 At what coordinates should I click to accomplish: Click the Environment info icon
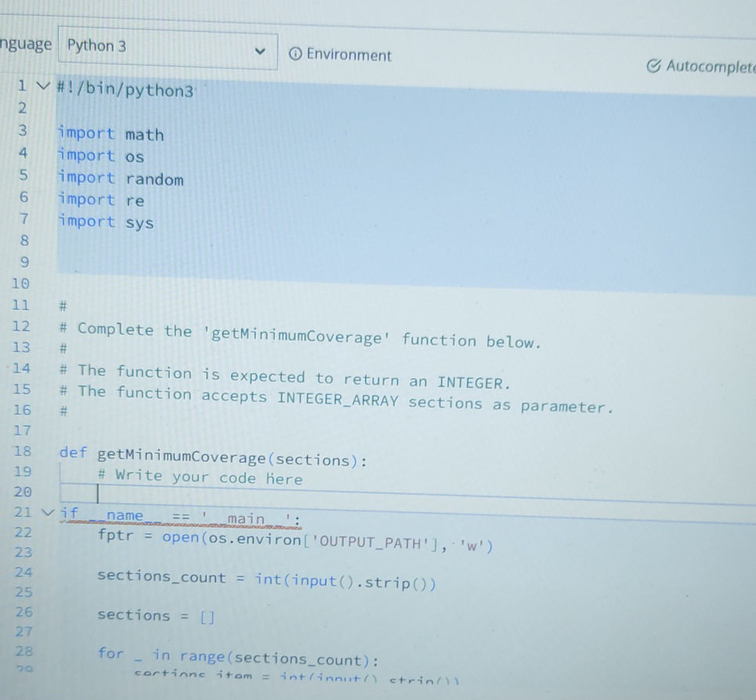click(x=296, y=55)
